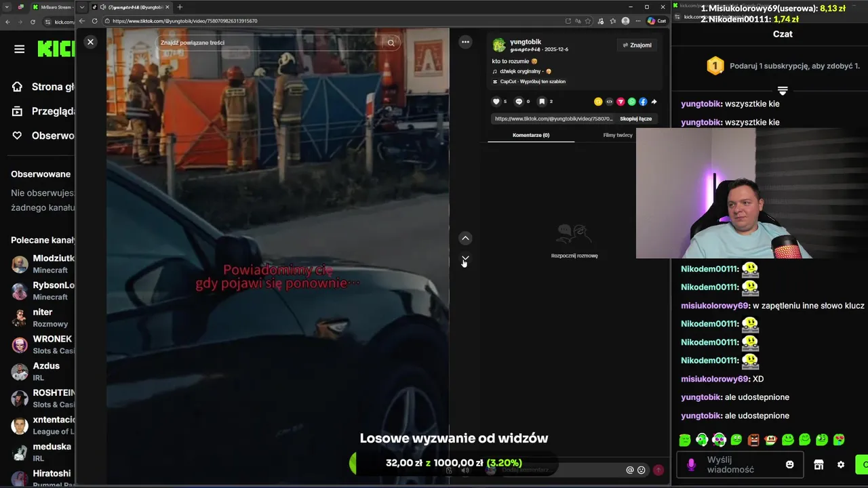Go to the previous video with the up chevron
The image size is (868, 488).
pos(465,238)
